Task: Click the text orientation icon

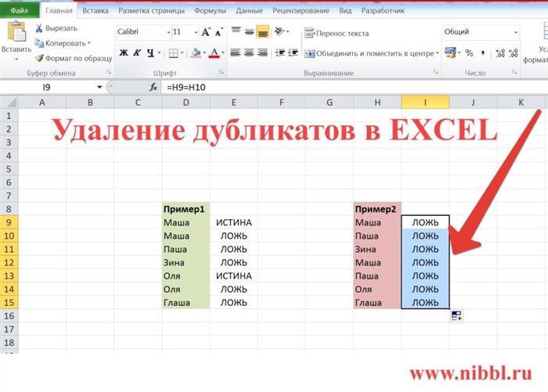Action: [x=279, y=31]
